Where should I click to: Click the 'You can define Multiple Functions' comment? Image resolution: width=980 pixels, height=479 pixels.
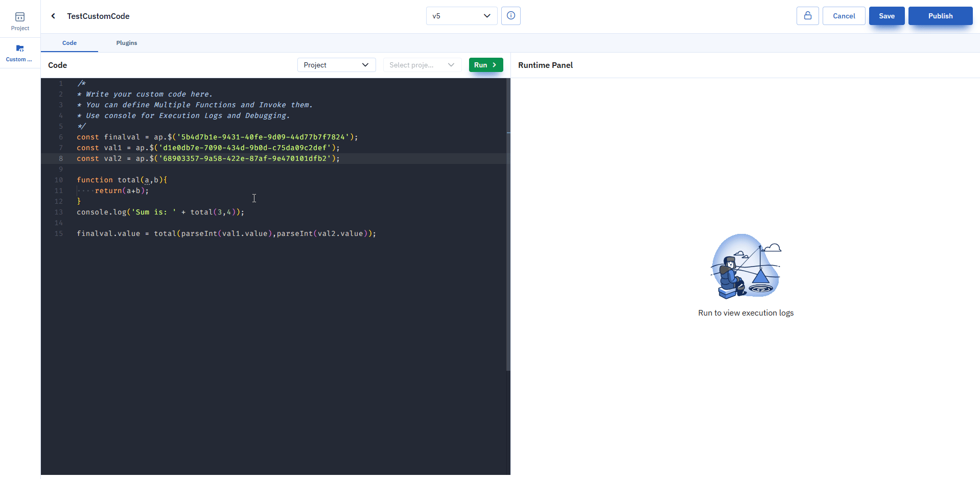[x=195, y=105]
